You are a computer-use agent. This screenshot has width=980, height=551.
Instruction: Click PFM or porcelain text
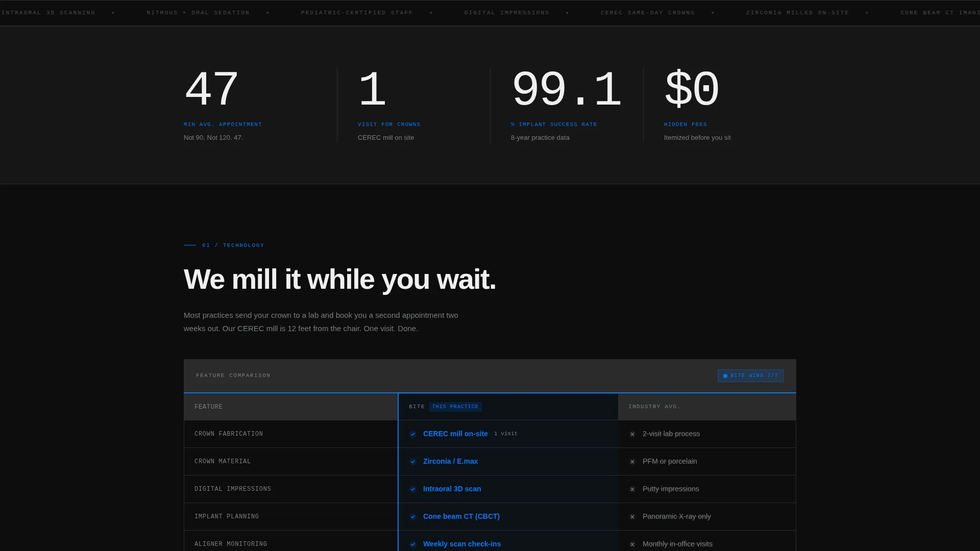670,461
